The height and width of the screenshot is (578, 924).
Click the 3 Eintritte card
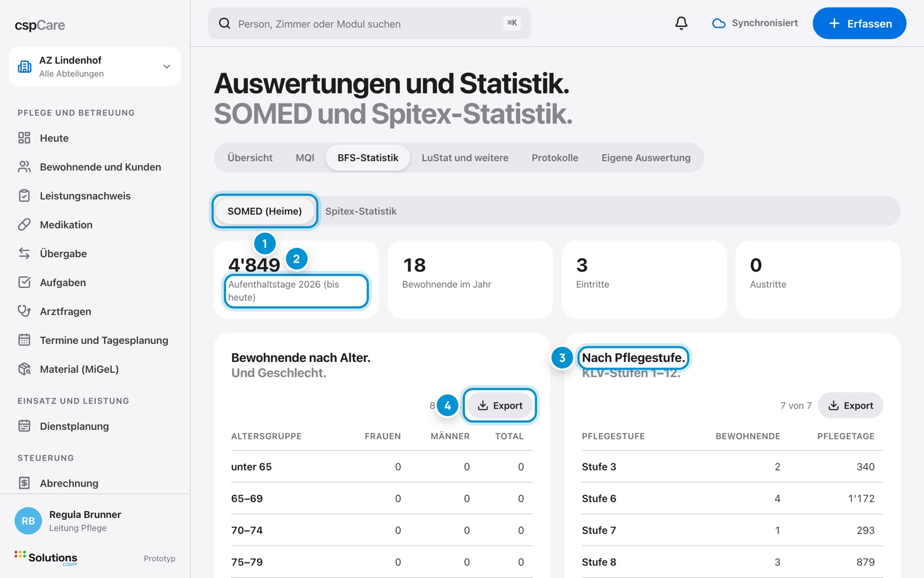pyautogui.click(x=644, y=279)
